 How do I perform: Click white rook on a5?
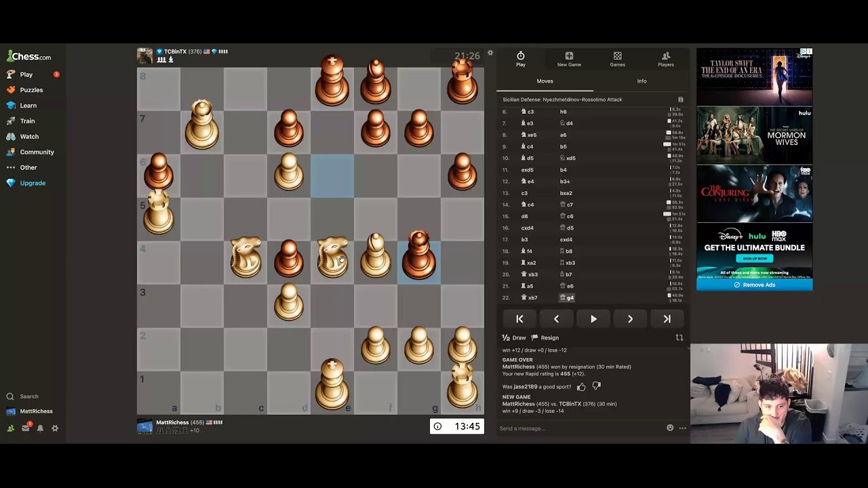pos(159,213)
